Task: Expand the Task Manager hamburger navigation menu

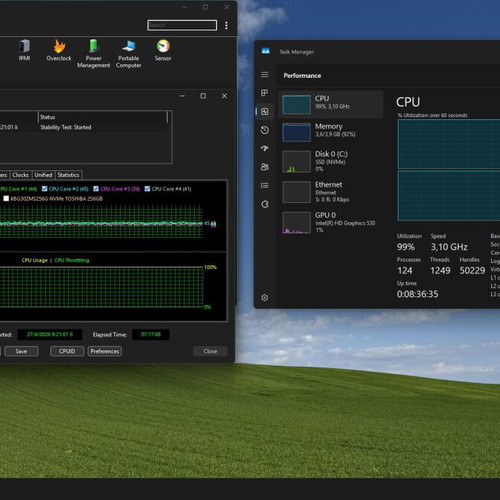Action: pyautogui.click(x=265, y=74)
